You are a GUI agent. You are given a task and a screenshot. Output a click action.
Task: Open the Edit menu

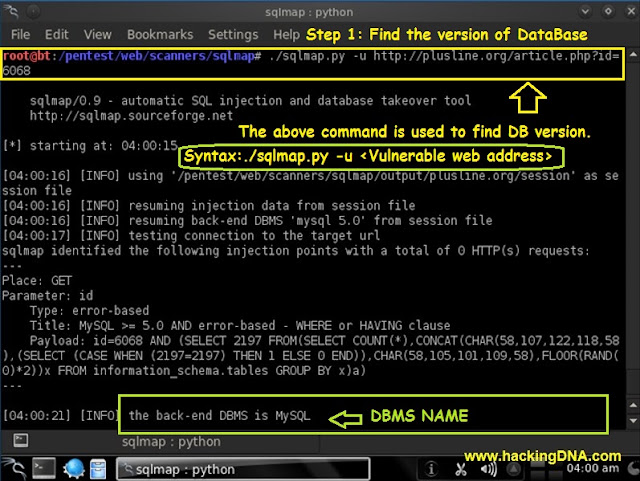pyautogui.click(x=56, y=35)
